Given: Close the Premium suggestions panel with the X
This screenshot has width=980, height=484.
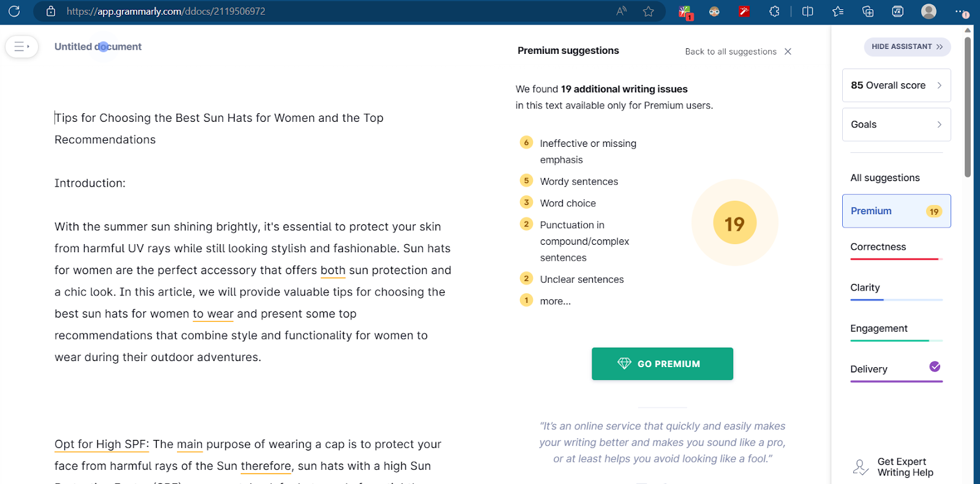Looking at the screenshot, I should [x=788, y=51].
